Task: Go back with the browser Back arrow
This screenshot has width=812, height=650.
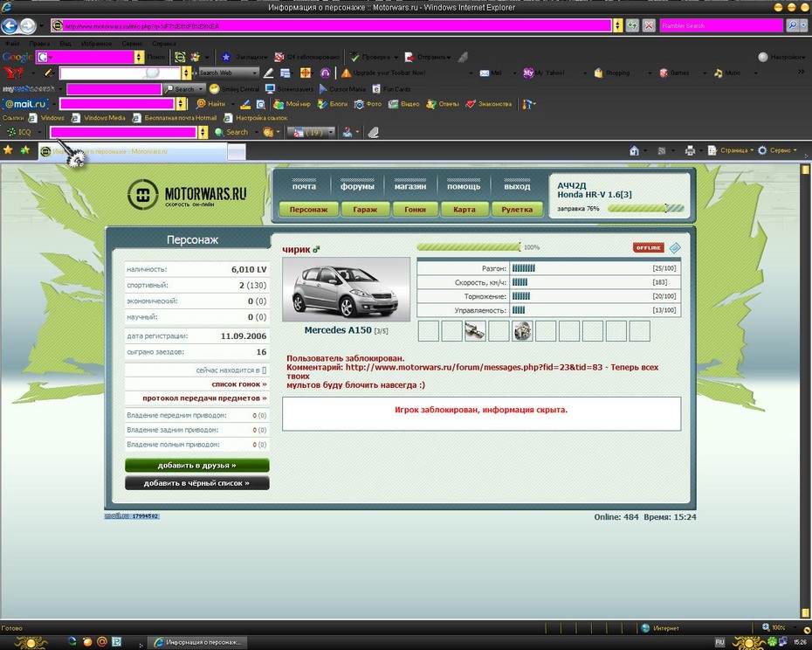Action: coord(10,25)
